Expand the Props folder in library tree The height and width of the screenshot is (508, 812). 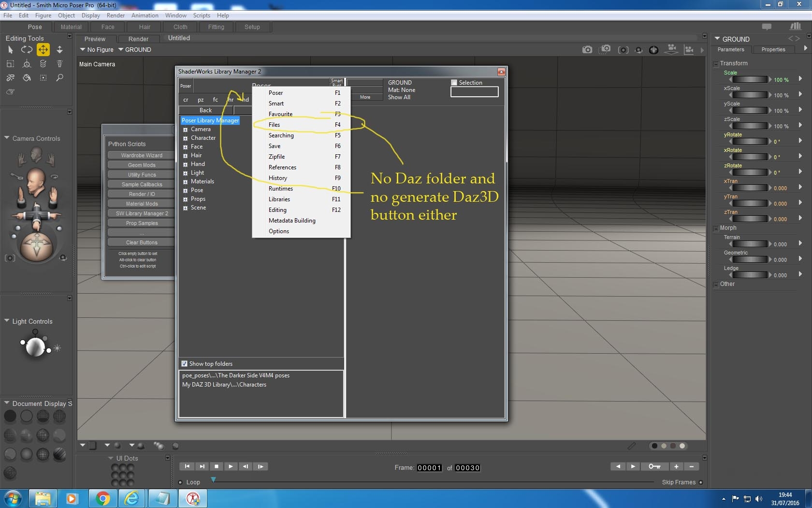(185, 199)
